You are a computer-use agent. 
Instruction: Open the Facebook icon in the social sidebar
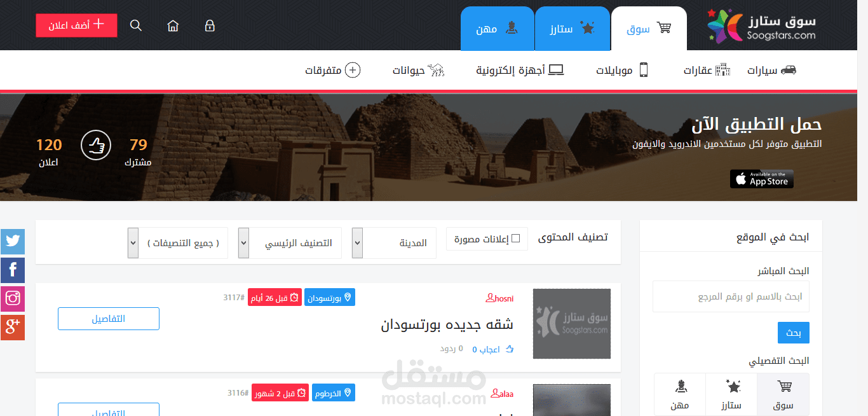click(x=12, y=270)
